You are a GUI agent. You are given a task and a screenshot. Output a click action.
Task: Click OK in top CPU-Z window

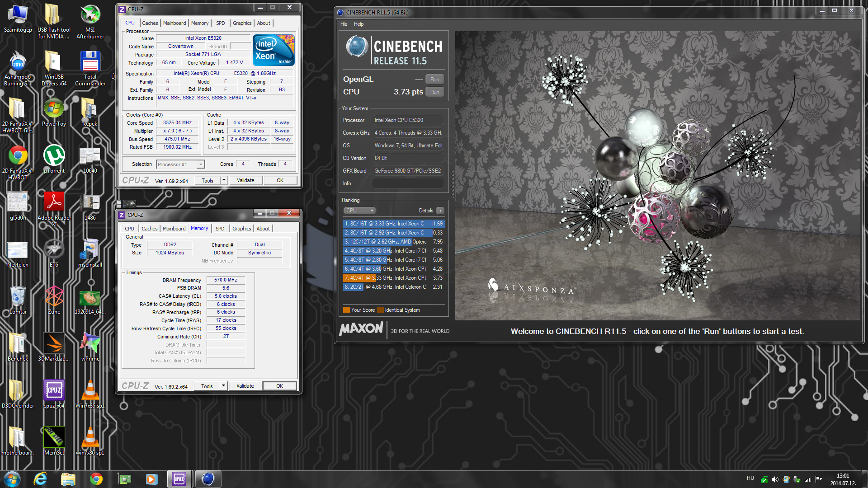tap(280, 180)
